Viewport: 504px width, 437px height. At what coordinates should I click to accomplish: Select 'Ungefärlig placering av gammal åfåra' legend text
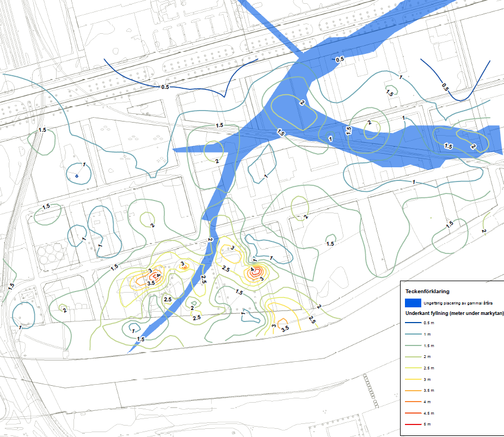tap(458, 303)
